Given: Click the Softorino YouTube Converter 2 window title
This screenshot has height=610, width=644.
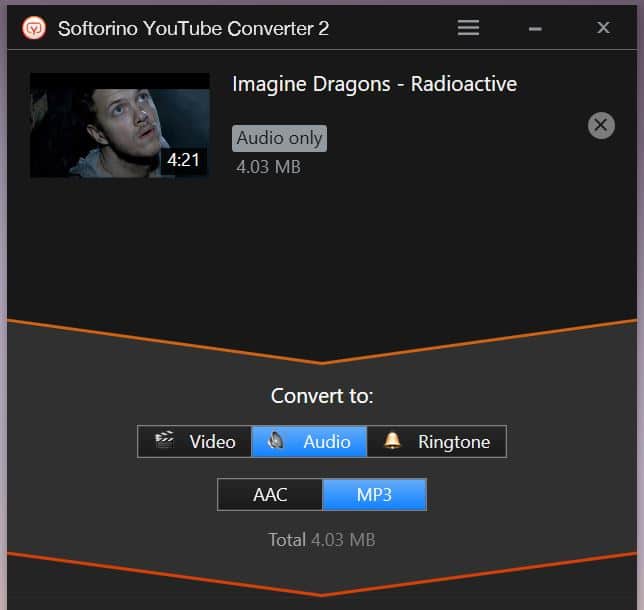Looking at the screenshot, I should (193, 28).
